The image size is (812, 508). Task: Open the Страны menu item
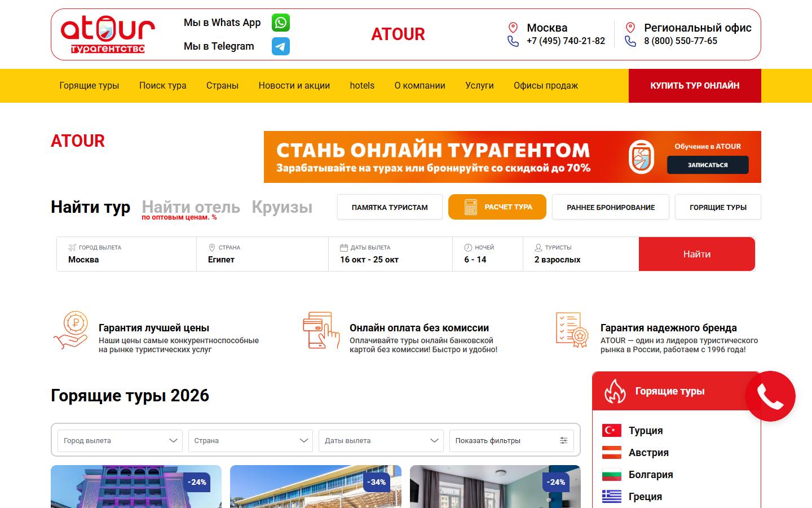click(222, 86)
